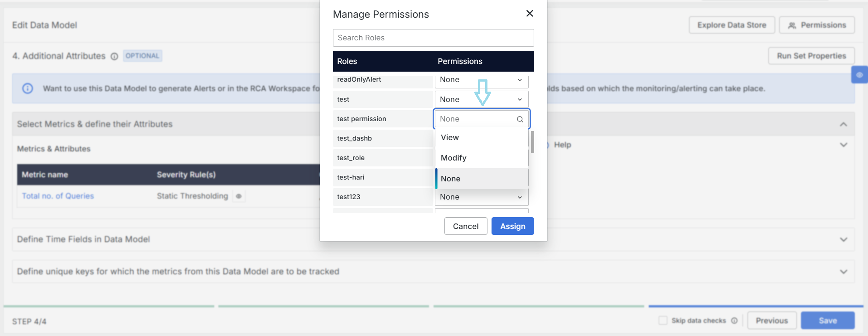Click the blue eye icon at right edge

point(859,75)
